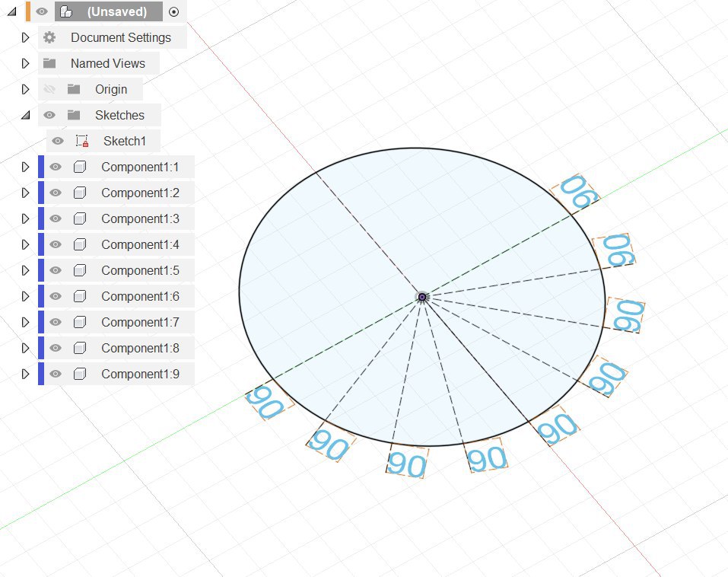Click the Component1:2 cube icon

coord(80,193)
